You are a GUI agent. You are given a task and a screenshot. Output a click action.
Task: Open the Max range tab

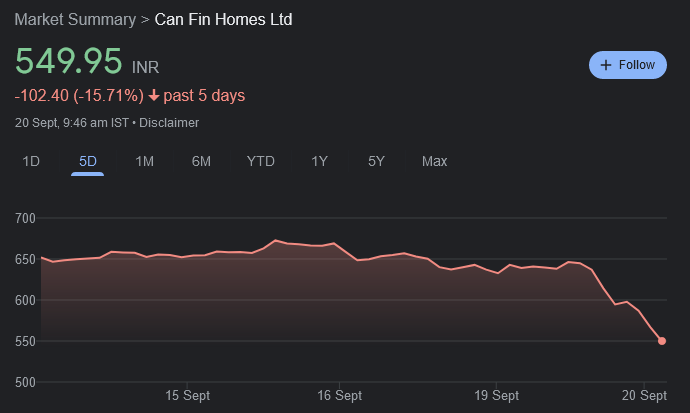pyautogui.click(x=434, y=161)
